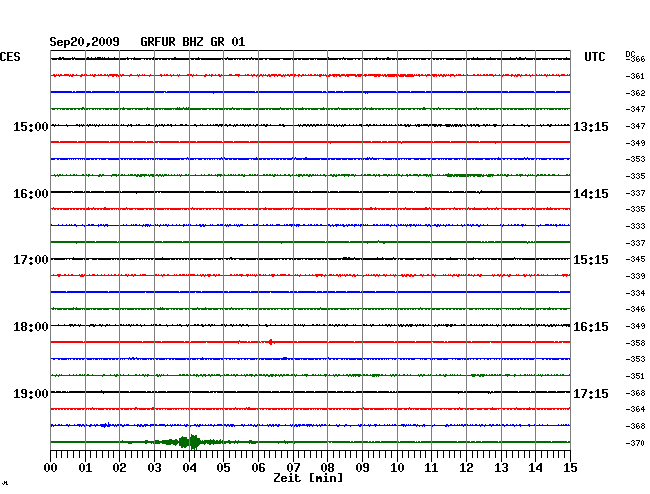
Task: Click the '00' minute tick label
Action: tap(51, 468)
